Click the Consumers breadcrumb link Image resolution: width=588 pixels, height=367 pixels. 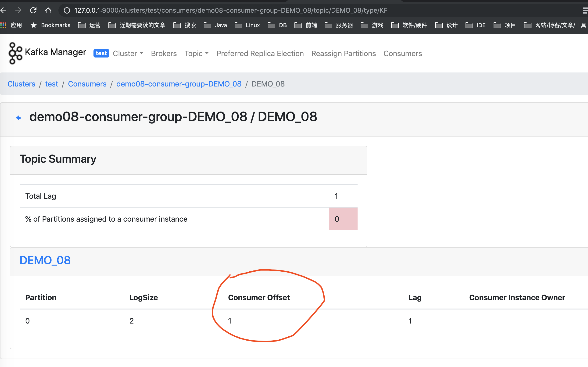point(87,84)
